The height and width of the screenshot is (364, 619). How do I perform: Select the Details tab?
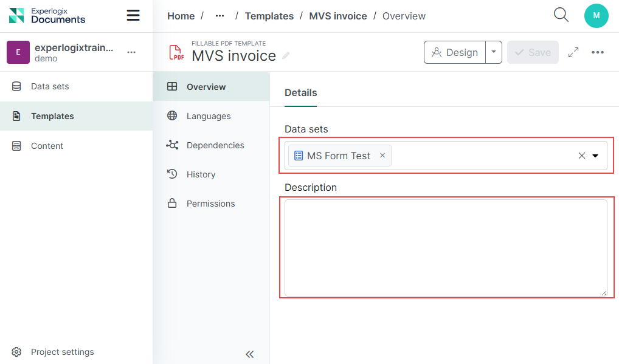(x=300, y=93)
